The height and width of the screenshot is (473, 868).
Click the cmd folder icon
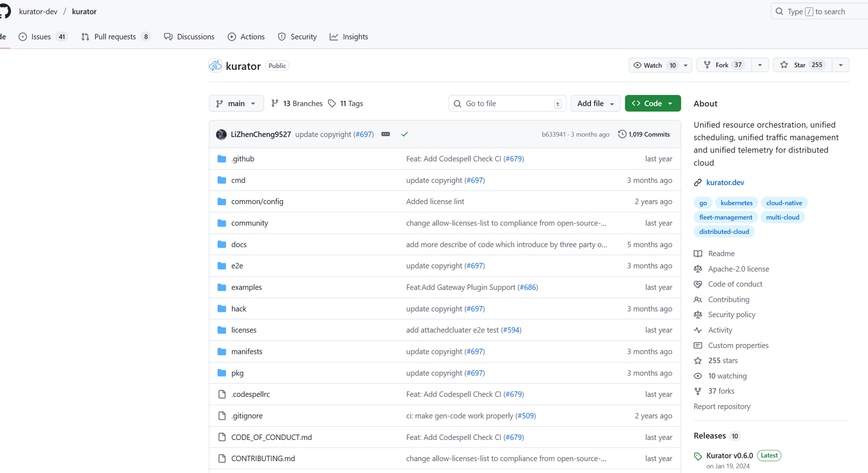click(222, 180)
